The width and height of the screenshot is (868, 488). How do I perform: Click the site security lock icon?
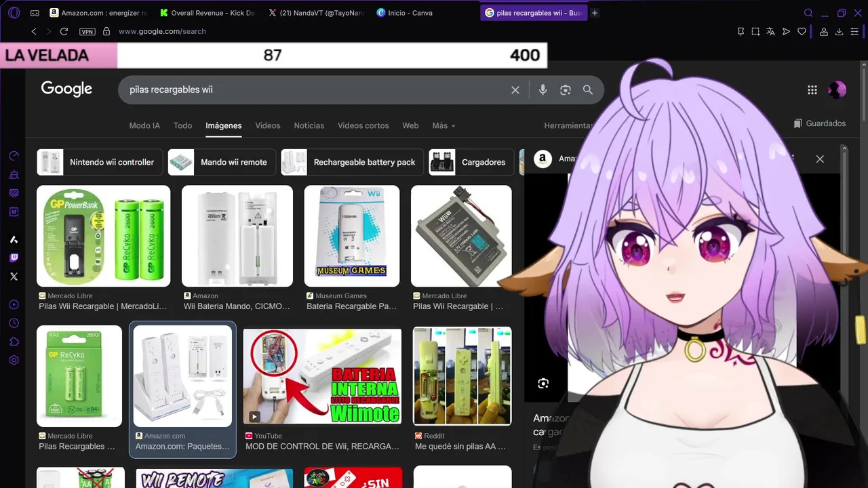pos(106,31)
